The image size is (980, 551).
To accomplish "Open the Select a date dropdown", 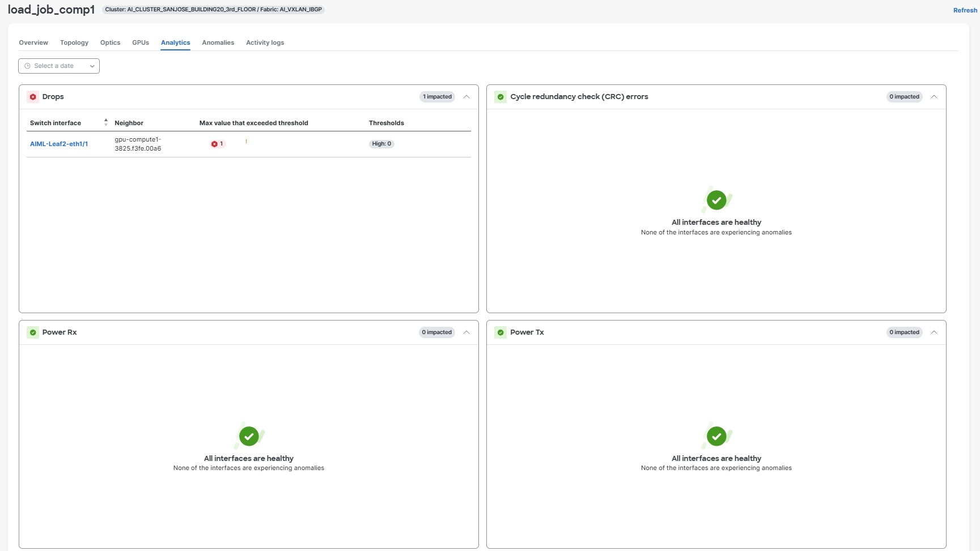I will 59,66.
